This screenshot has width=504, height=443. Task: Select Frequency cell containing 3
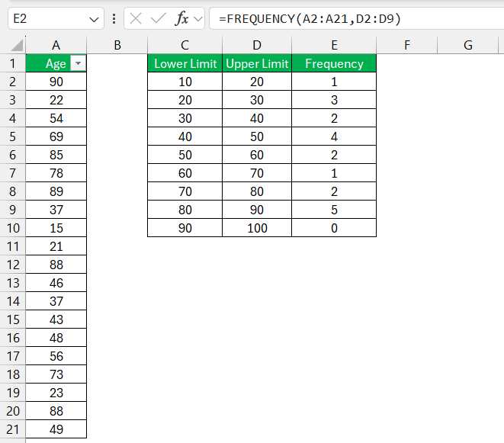[334, 100]
